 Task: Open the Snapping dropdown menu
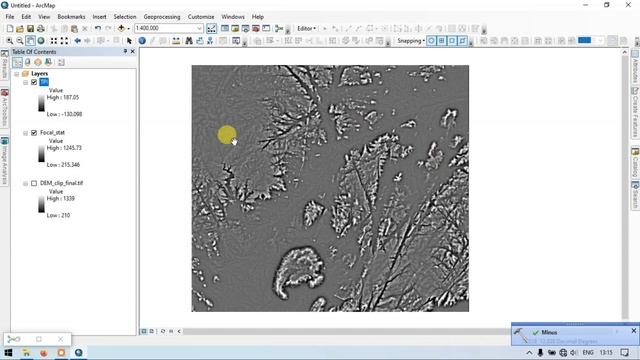click(411, 41)
